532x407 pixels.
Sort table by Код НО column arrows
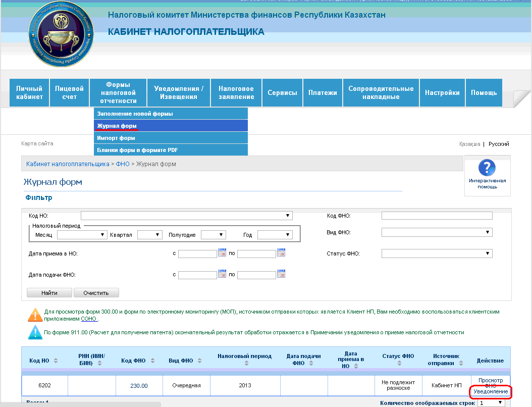pos(56,361)
